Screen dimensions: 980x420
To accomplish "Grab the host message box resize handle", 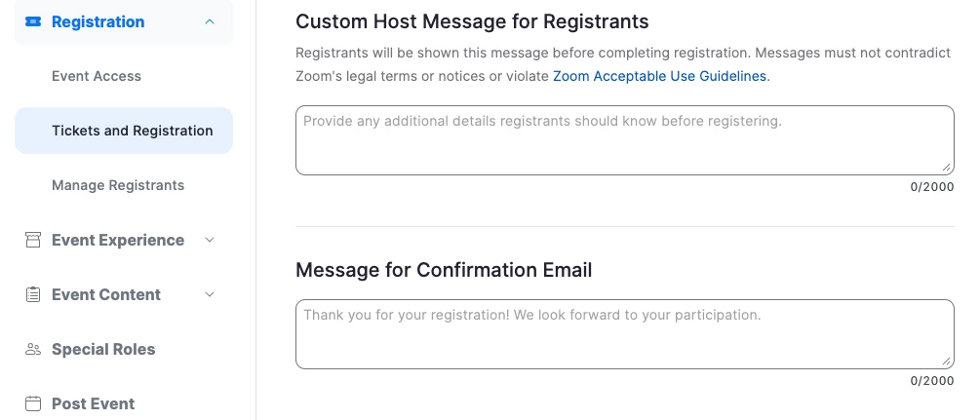I will pyautogui.click(x=947, y=168).
